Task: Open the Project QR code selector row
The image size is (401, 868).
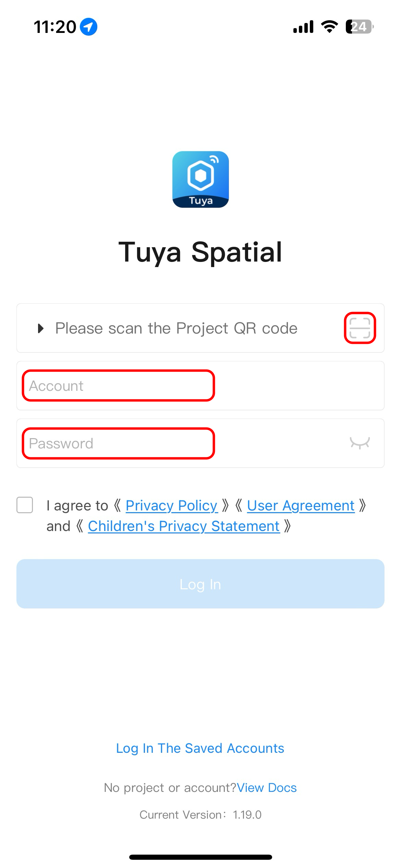Action: [x=200, y=328]
